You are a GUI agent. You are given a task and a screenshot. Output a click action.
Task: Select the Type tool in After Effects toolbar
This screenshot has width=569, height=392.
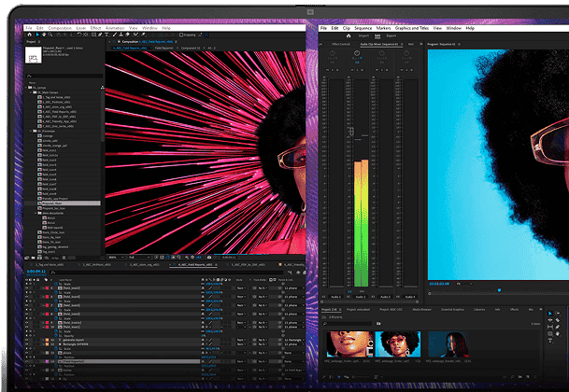[x=107, y=35]
